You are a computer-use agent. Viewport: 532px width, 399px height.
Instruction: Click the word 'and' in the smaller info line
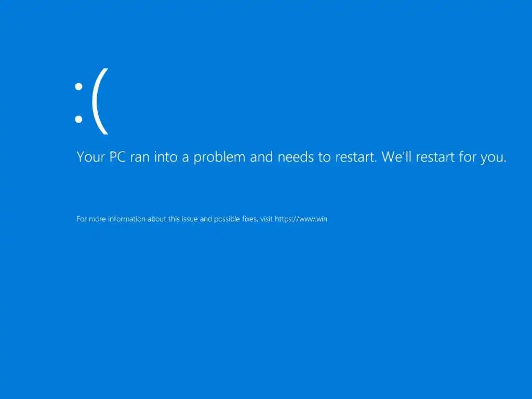pyautogui.click(x=206, y=219)
